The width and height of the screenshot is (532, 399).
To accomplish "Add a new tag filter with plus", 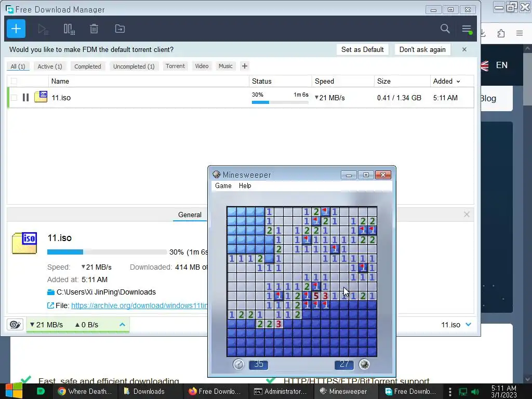I will (x=245, y=66).
